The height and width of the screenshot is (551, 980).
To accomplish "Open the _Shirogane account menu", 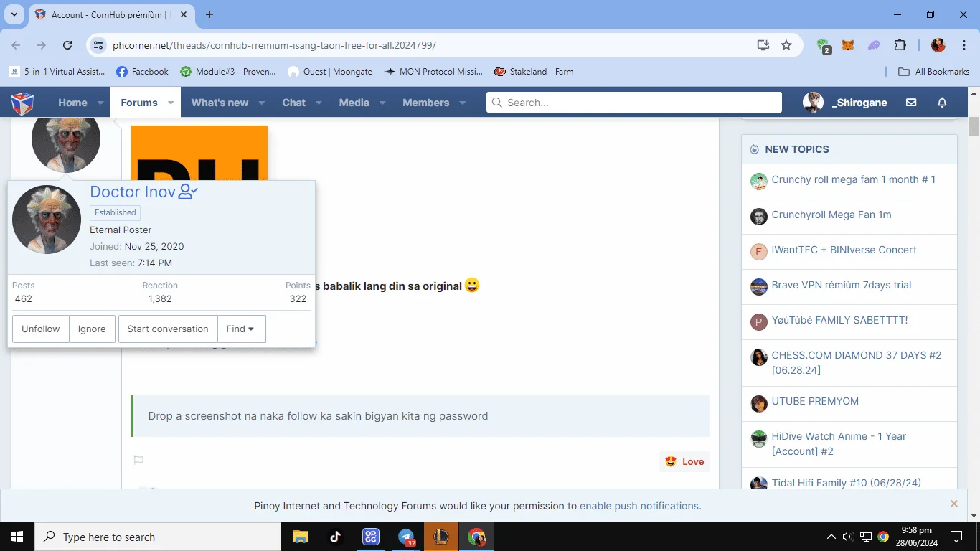I will click(845, 103).
